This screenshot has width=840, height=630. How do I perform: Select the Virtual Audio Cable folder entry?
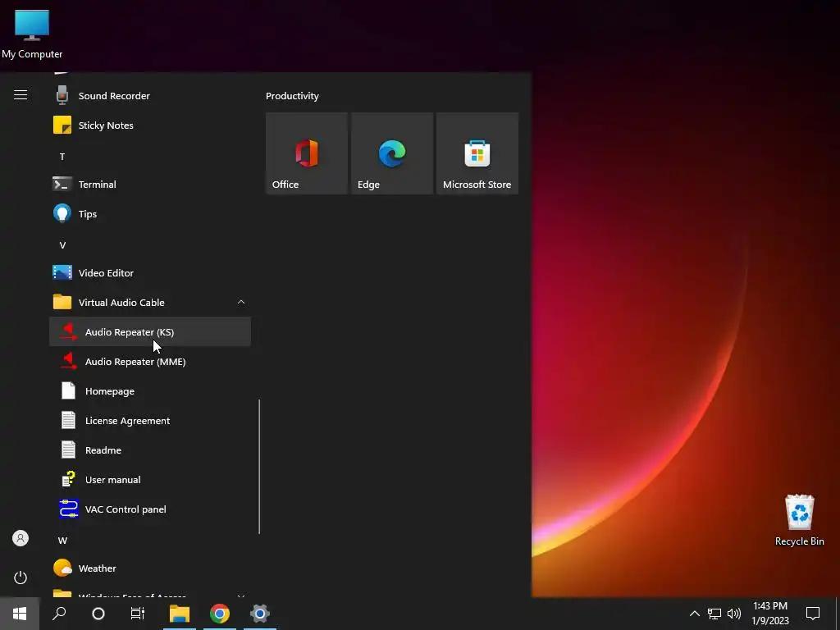click(x=150, y=303)
